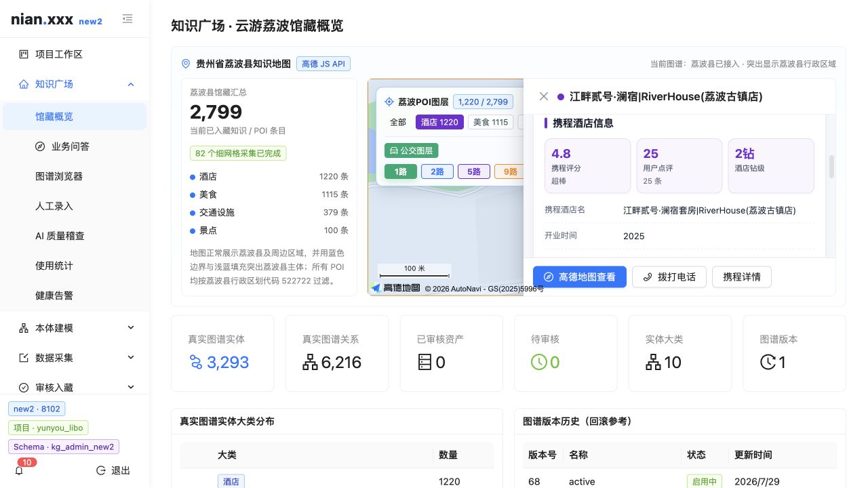The width and height of the screenshot is (868, 488).
Task: Toggle the 1路 bus route
Action: point(400,171)
